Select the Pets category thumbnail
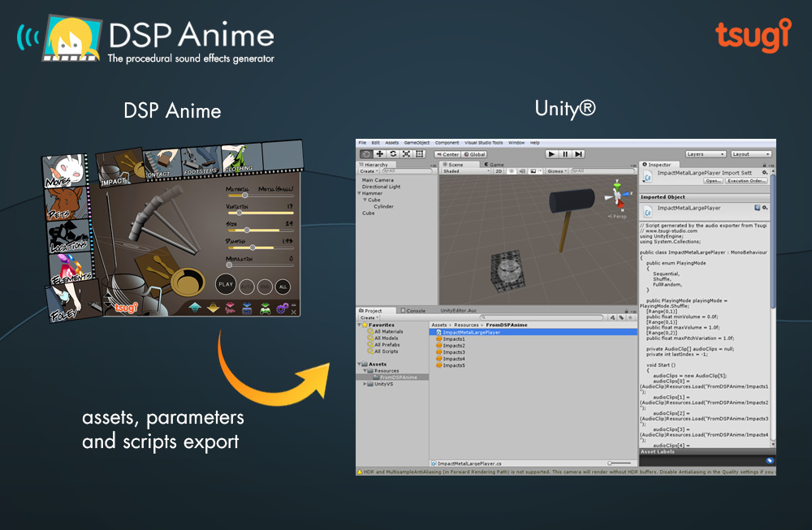 coord(66,204)
